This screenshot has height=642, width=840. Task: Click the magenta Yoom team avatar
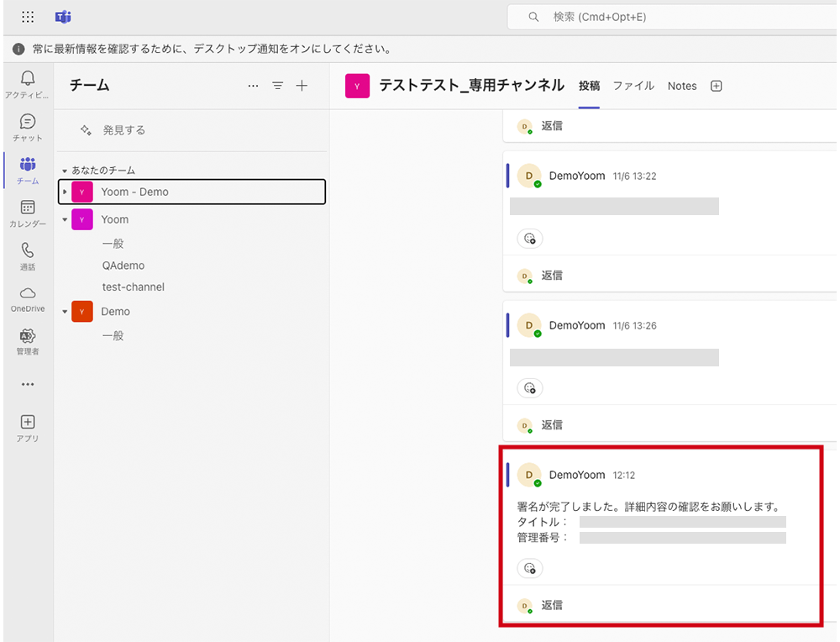82,219
